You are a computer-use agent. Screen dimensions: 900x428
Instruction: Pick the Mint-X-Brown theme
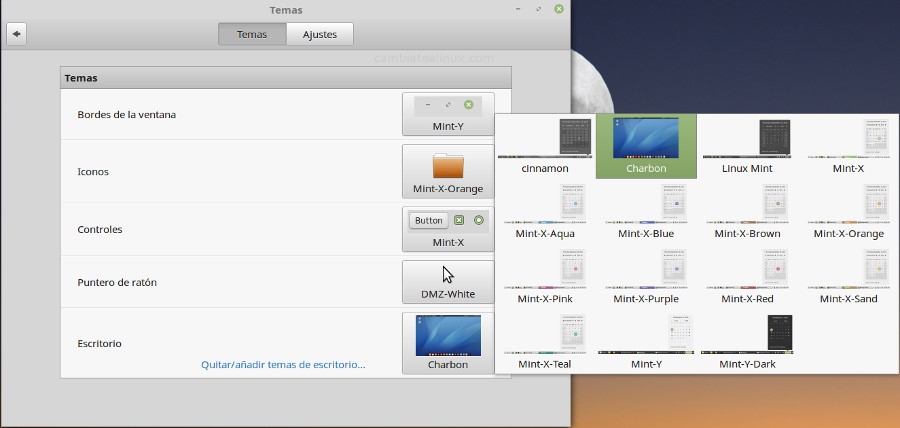(747, 211)
